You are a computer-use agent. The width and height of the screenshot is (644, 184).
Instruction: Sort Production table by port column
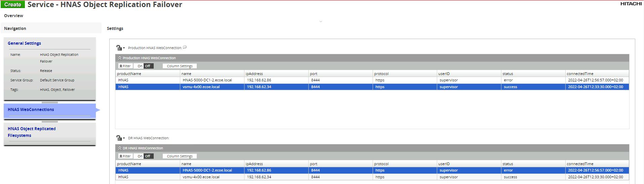[340, 74]
